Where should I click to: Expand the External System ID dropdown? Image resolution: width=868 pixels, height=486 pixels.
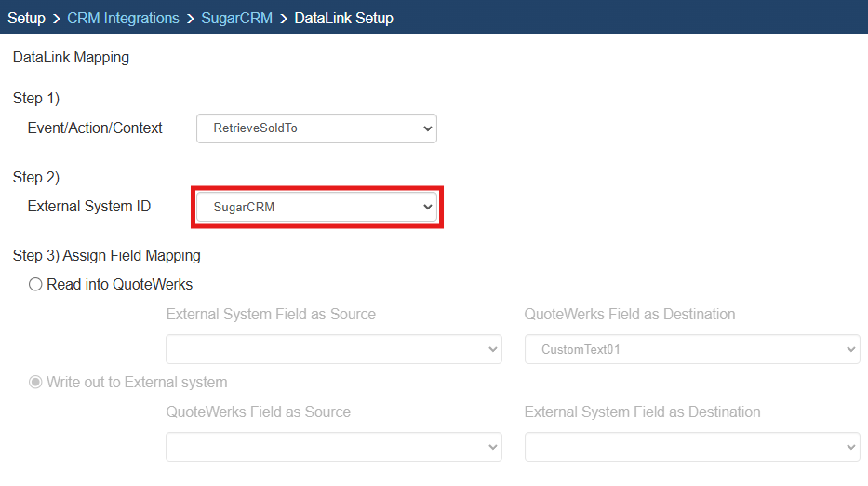tap(316, 207)
